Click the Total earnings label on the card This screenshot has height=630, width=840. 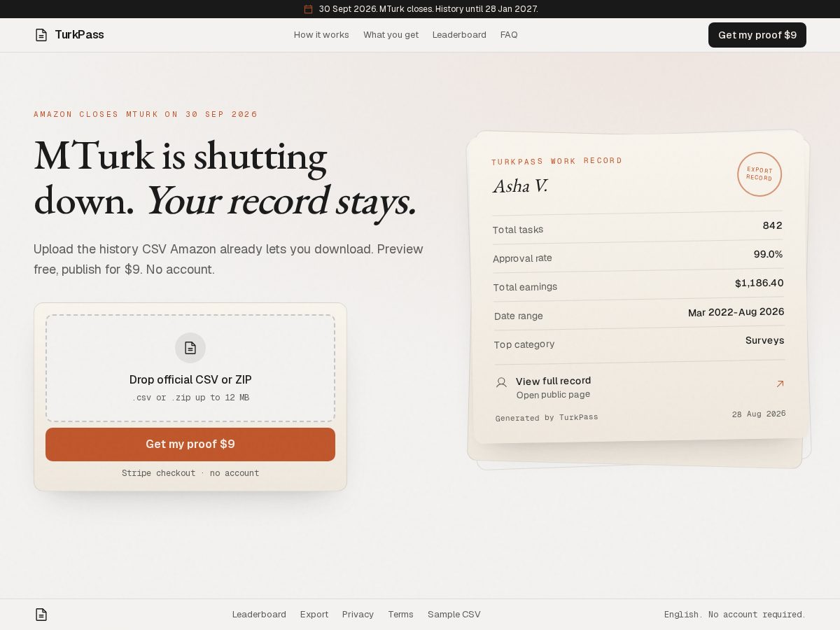525,287
